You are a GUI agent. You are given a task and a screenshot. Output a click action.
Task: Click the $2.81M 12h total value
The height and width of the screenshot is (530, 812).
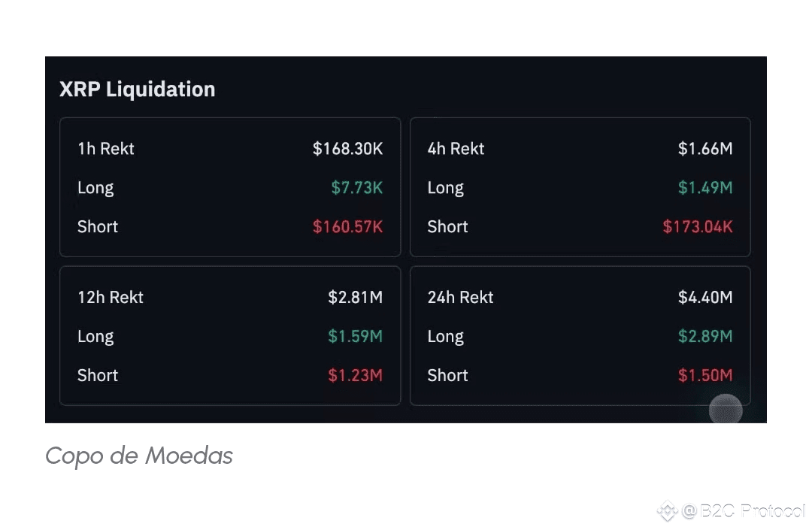pyautogui.click(x=355, y=298)
